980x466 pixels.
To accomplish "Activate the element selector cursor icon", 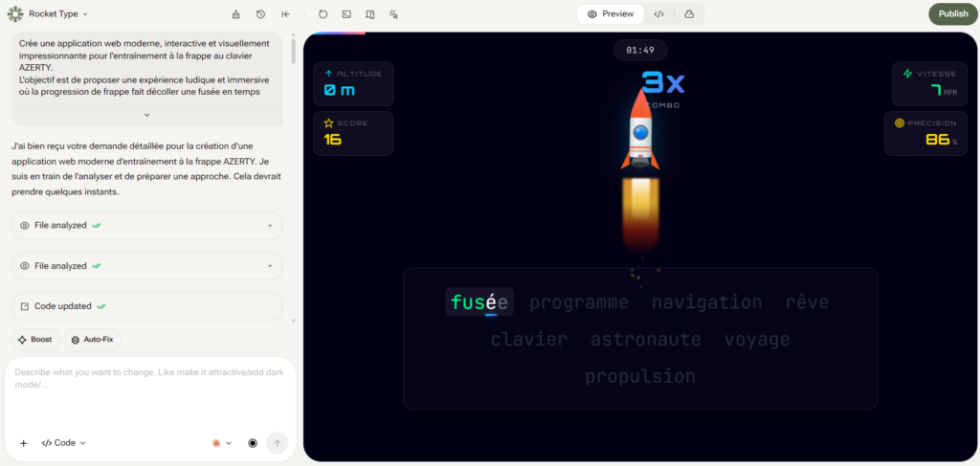I will pos(393,13).
